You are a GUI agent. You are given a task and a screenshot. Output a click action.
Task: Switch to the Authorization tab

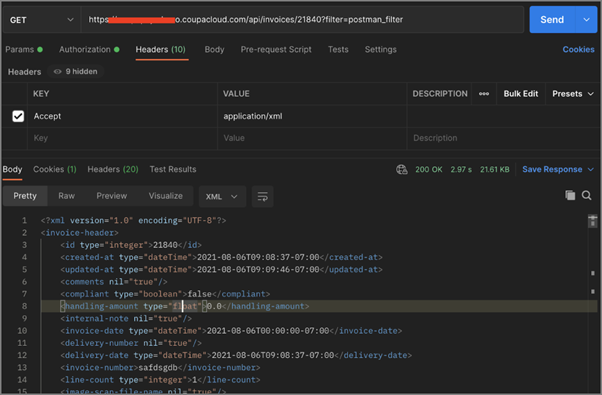pos(89,50)
